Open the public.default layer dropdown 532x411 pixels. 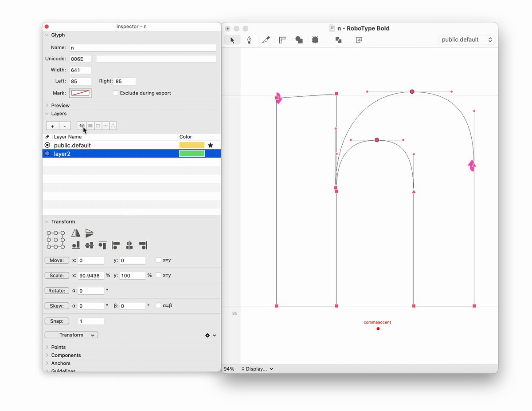click(467, 40)
